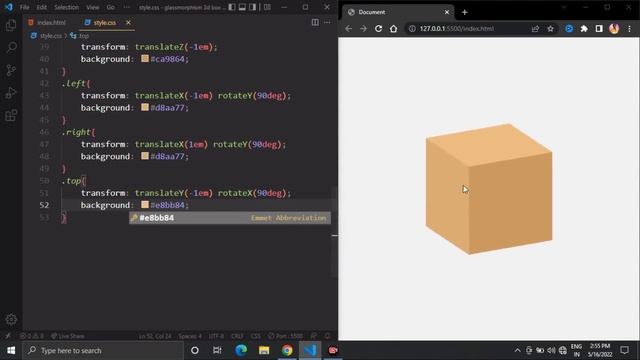The width and height of the screenshot is (640, 360).
Task: Open the editor more actions ellipsis
Action: (x=327, y=22)
